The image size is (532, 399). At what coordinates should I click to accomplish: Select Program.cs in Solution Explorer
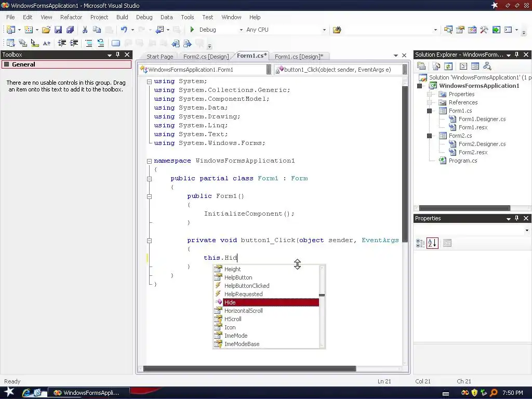coord(463,161)
